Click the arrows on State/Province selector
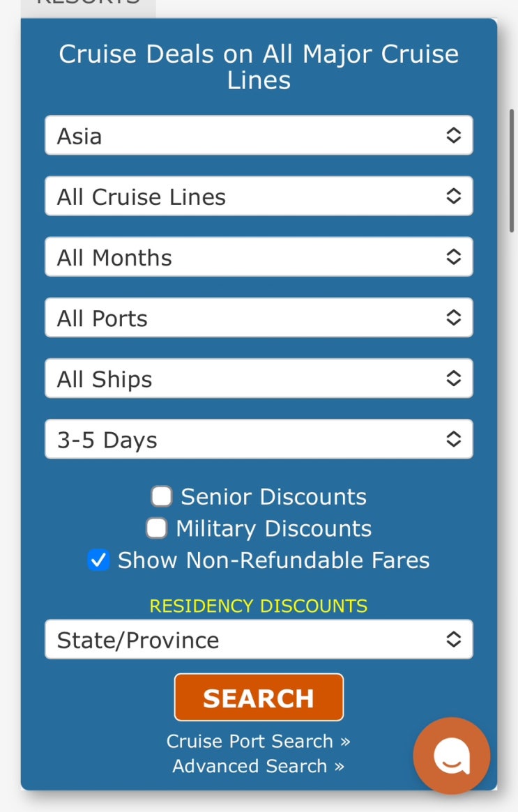518x812 pixels. click(x=453, y=639)
